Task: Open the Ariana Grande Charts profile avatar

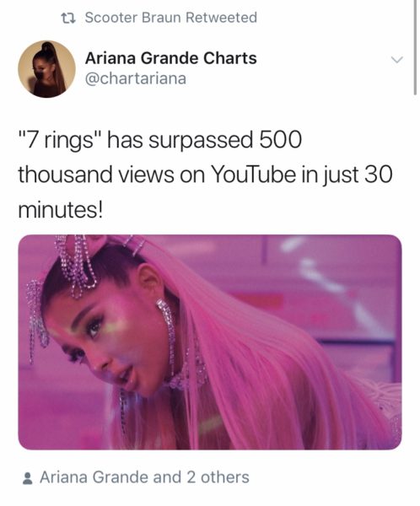Action: 47,69
